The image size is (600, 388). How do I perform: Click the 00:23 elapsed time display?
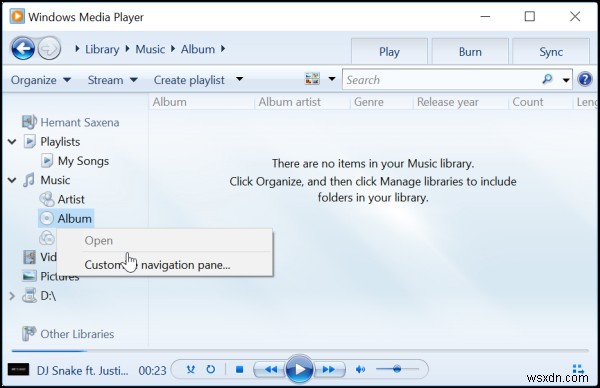click(x=152, y=371)
